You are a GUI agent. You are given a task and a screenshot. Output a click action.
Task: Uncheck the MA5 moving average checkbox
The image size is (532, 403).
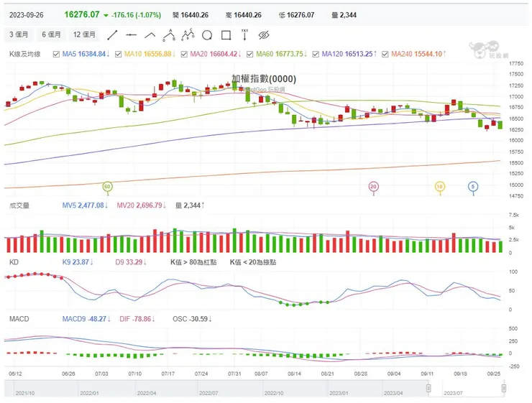click(57, 54)
